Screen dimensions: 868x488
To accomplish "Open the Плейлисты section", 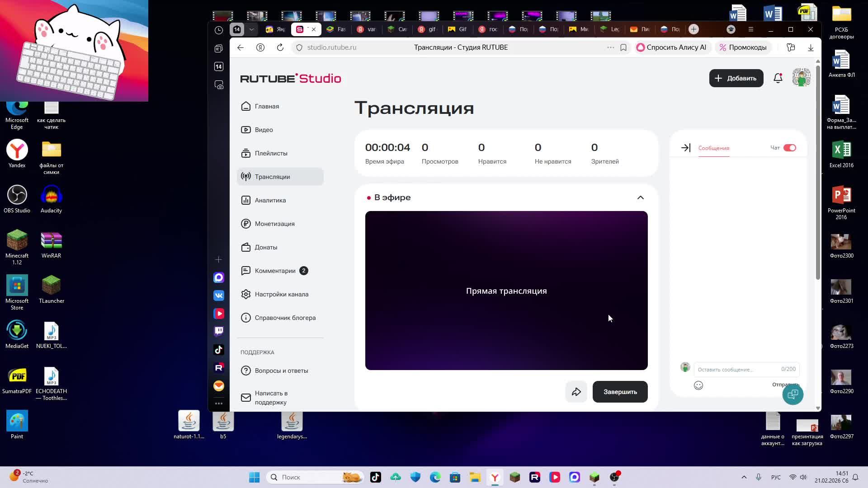I will (271, 153).
